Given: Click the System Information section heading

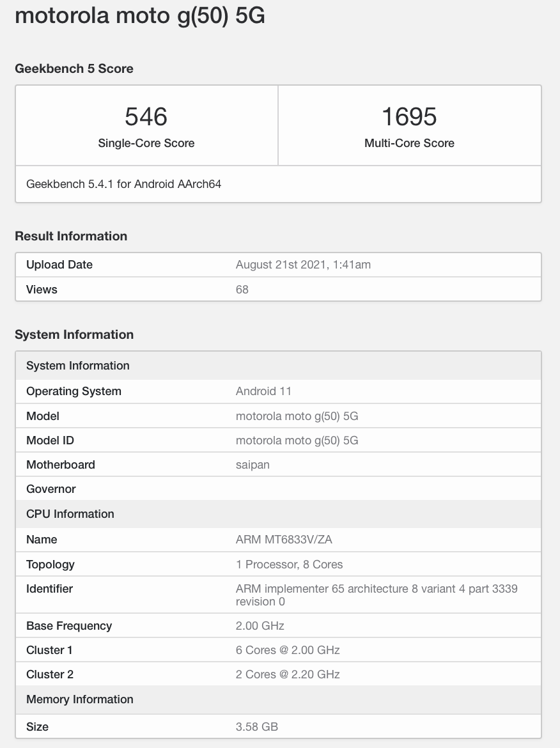Looking at the screenshot, I should (x=74, y=334).
